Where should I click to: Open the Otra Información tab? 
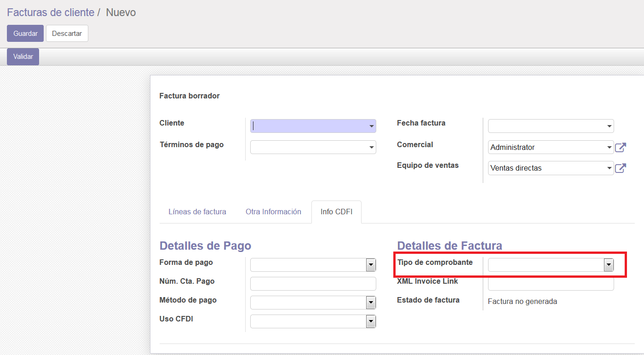coord(273,212)
